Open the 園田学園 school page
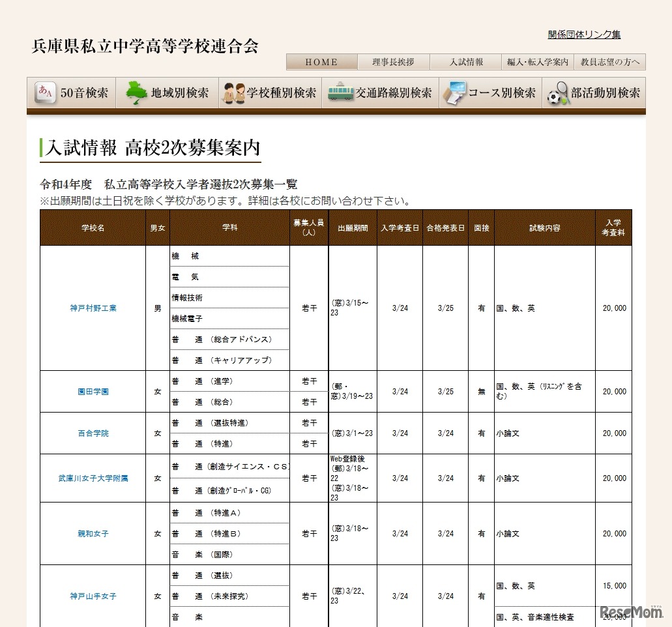This screenshot has height=627, width=672. 92,392
